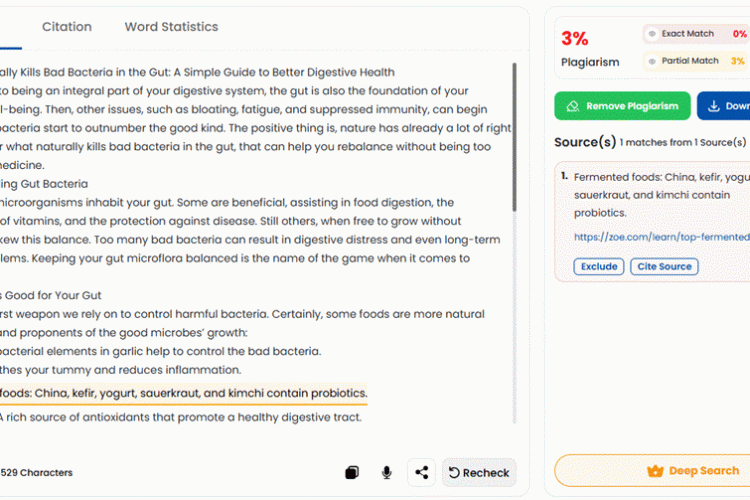This screenshot has width=750, height=500.
Task: Click the Remove Plagiarism button
Action: tap(622, 106)
